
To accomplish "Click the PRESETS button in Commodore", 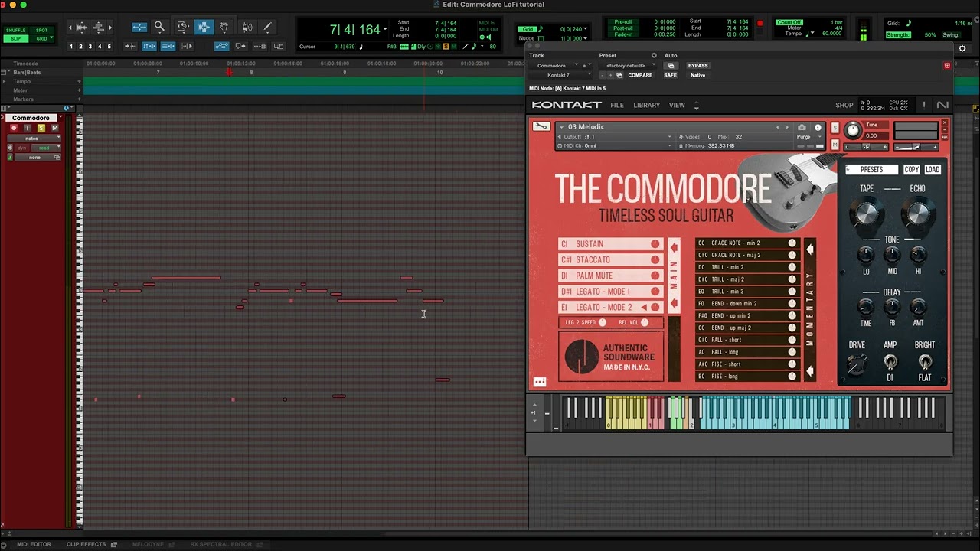I will click(871, 170).
